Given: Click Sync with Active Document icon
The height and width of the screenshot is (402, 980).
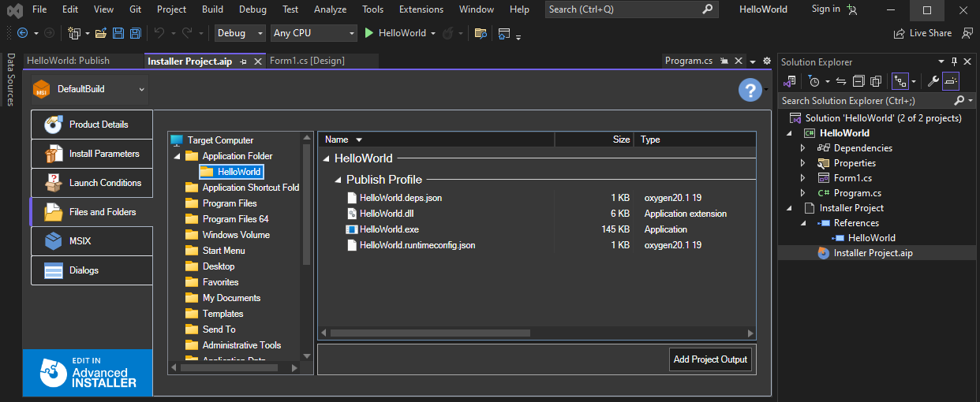Looking at the screenshot, I should pos(841,81).
